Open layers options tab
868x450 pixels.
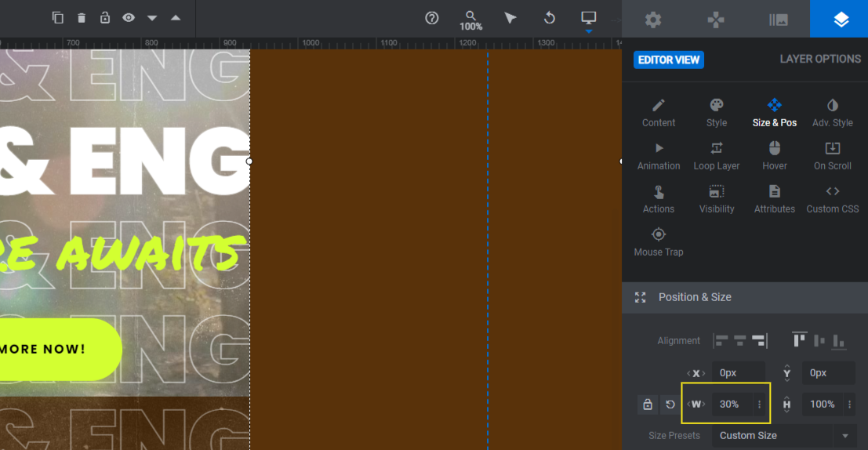[x=841, y=20]
